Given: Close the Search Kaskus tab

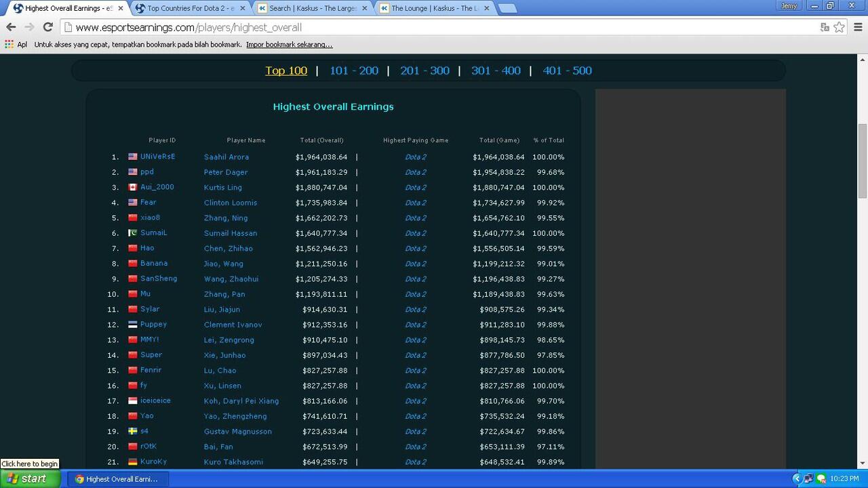Looking at the screenshot, I should click(364, 8).
